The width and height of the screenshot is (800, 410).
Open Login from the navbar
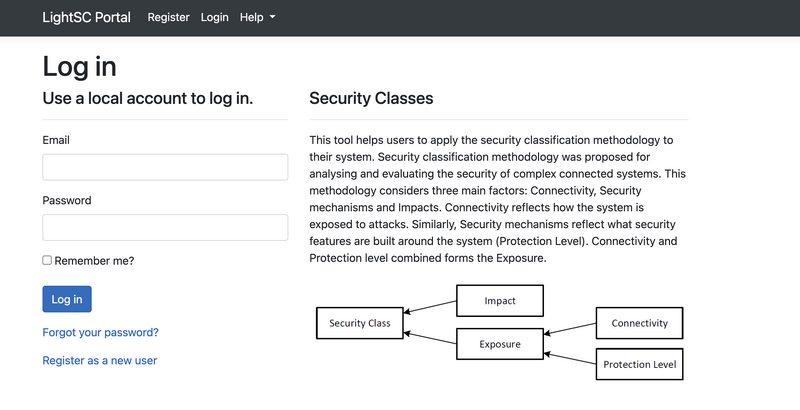(214, 17)
